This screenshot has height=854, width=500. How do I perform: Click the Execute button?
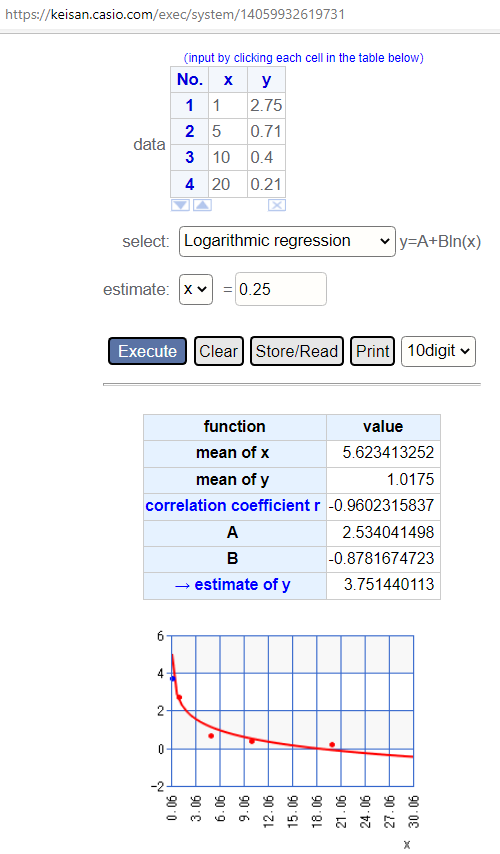click(x=148, y=351)
